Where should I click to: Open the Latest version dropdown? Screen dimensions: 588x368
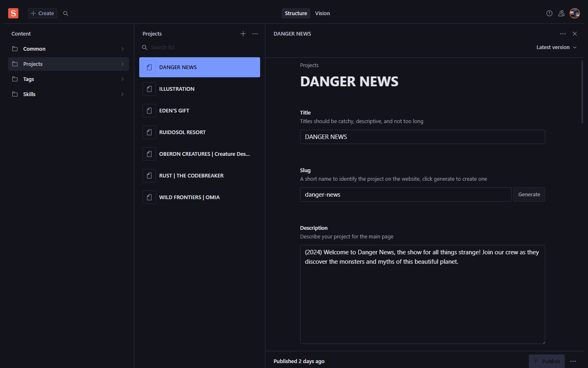pos(556,47)
